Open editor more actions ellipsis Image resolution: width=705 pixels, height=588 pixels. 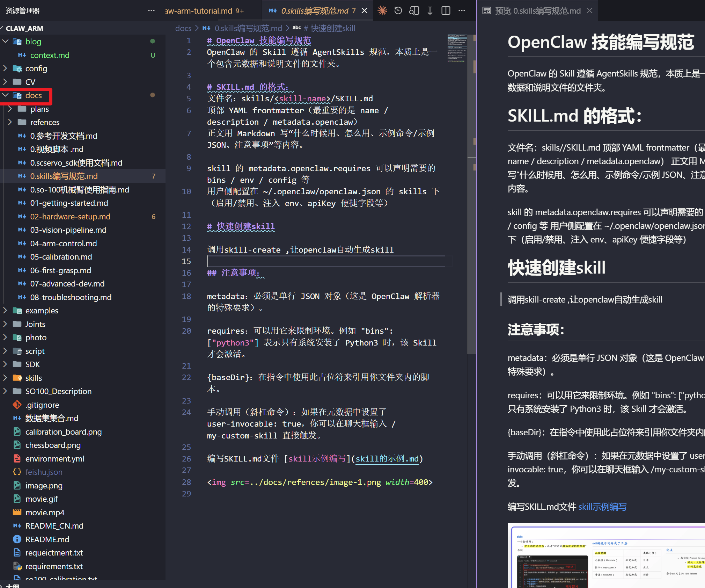tap(462, 11)
